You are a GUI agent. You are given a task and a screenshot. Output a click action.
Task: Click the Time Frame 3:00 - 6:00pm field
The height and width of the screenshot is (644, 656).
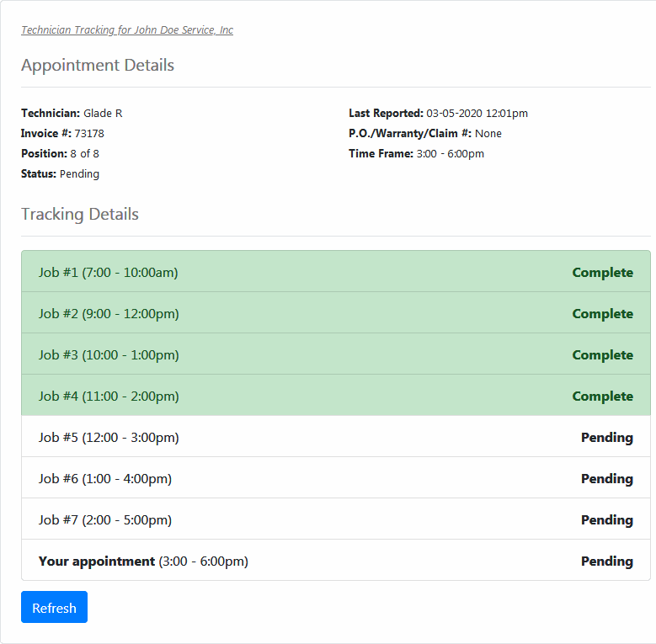(x=450, y=154)
